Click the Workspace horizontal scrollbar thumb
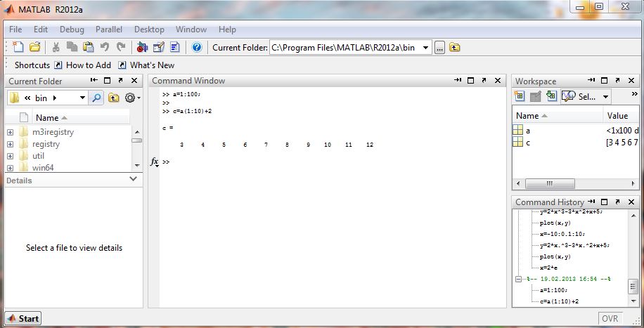This screenshot has width=644, height=328. (x=550, y=183)
